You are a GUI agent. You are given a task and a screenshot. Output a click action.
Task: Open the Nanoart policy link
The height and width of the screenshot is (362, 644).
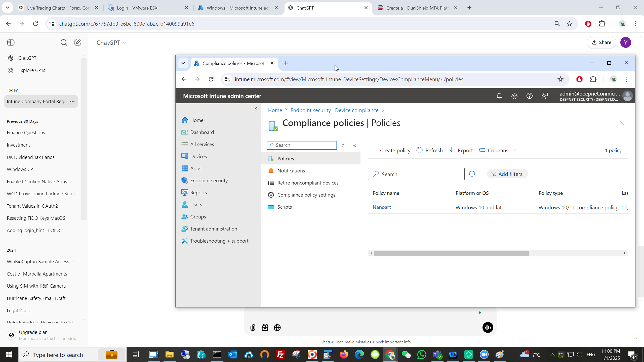382,207
